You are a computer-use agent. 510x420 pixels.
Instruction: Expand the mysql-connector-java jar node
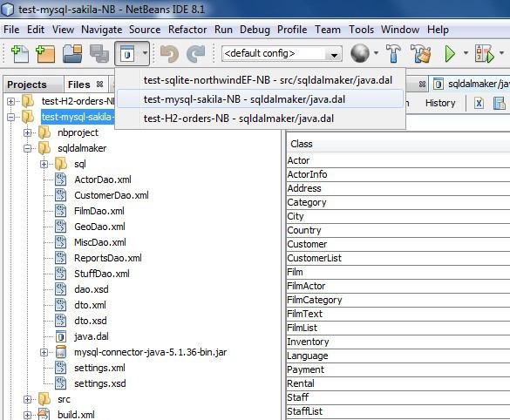coord(44,352)
